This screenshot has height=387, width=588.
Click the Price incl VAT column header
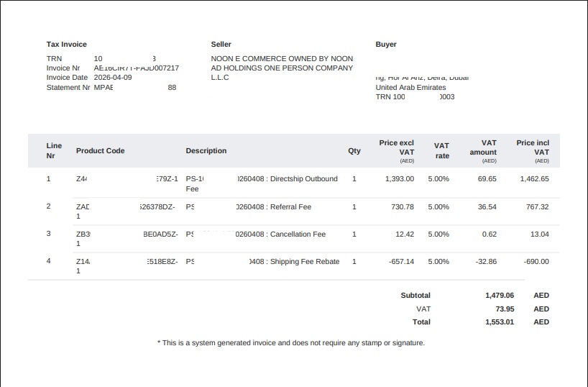[533, 151]
